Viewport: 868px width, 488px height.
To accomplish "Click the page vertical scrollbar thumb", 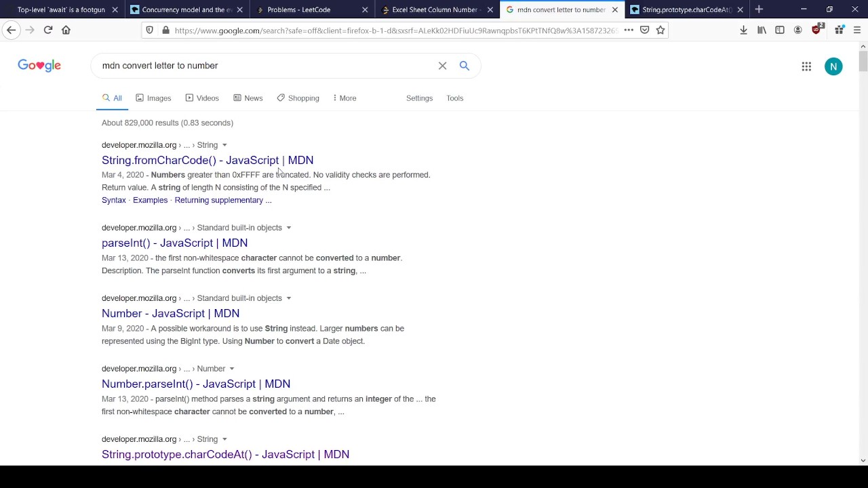I will tap(863, 60).
